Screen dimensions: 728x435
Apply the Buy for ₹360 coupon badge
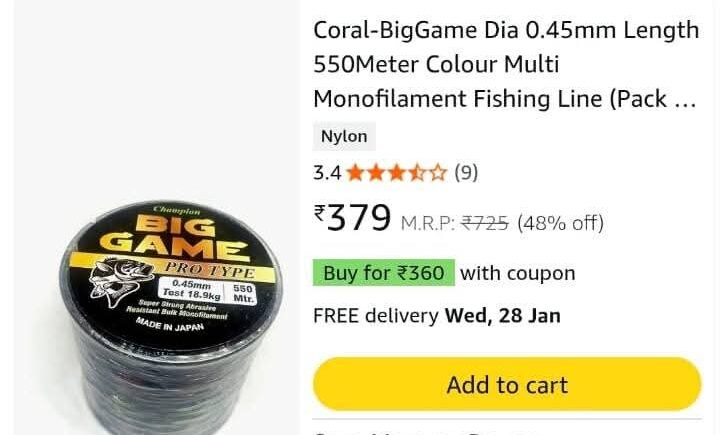click(384, 273)
